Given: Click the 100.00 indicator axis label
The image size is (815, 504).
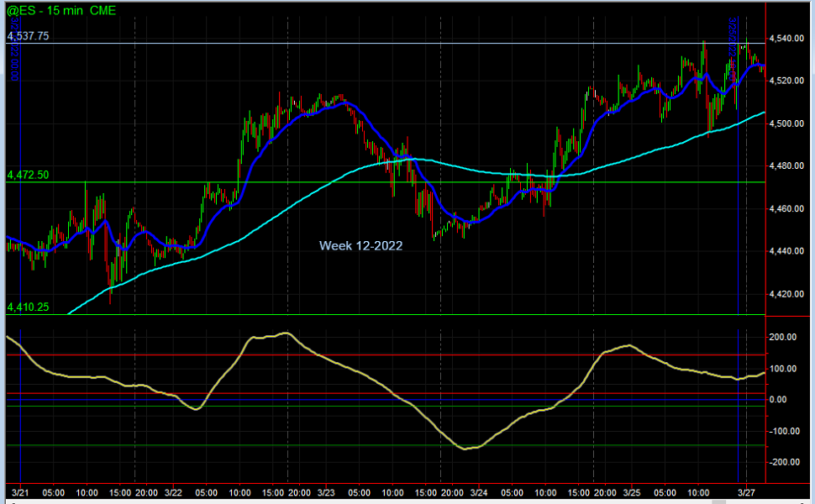Looking at the screenshot, I should click(783, 369).
